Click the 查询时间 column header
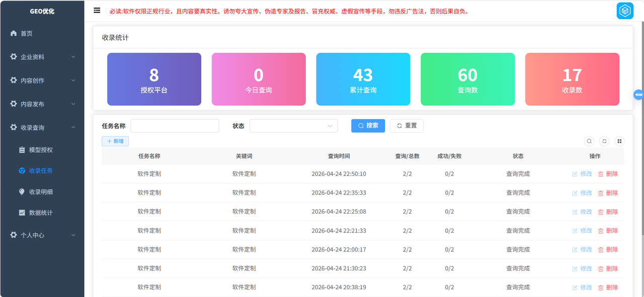 pos(339,156)
